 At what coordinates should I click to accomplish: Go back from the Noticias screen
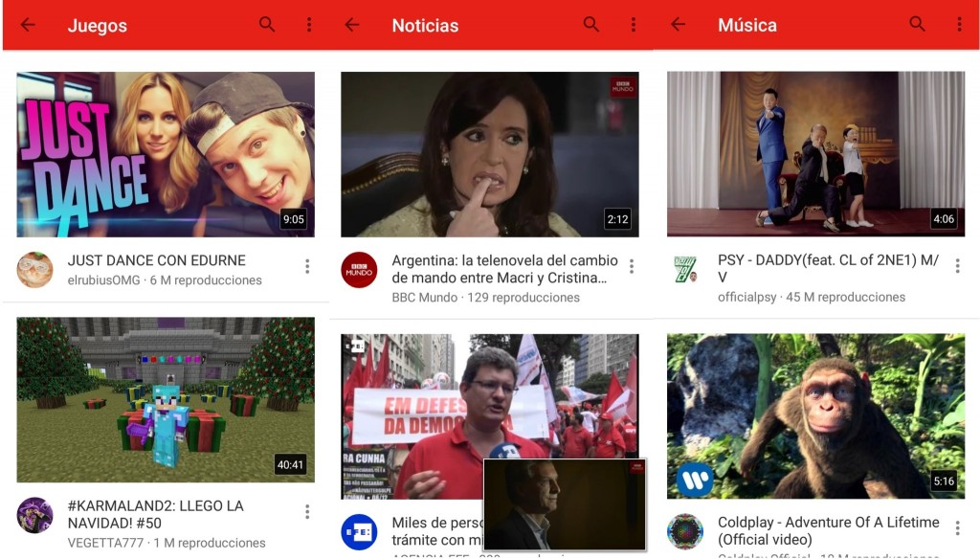point(352,25)
